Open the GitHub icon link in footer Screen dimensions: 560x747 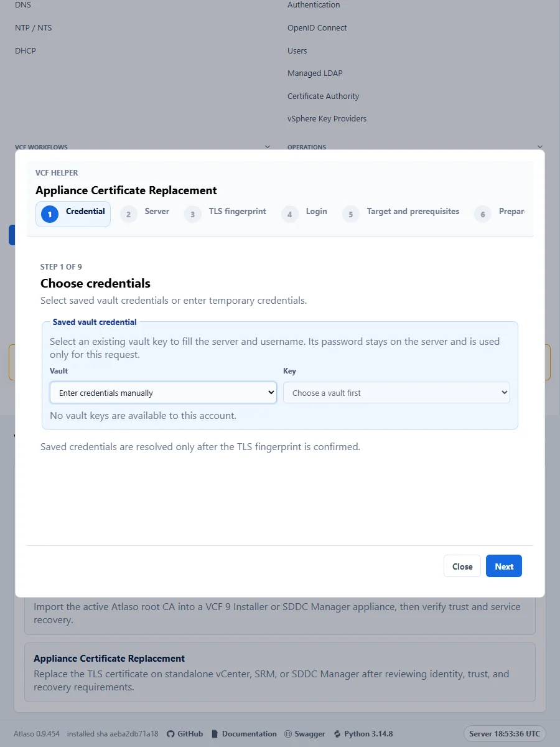(170, 734)
